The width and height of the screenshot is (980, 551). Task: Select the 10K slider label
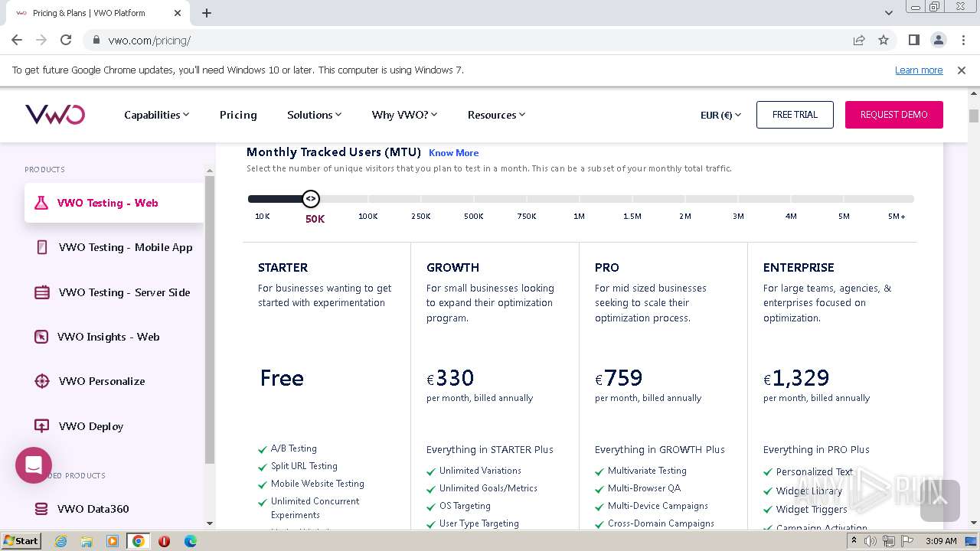coord(263,217)
